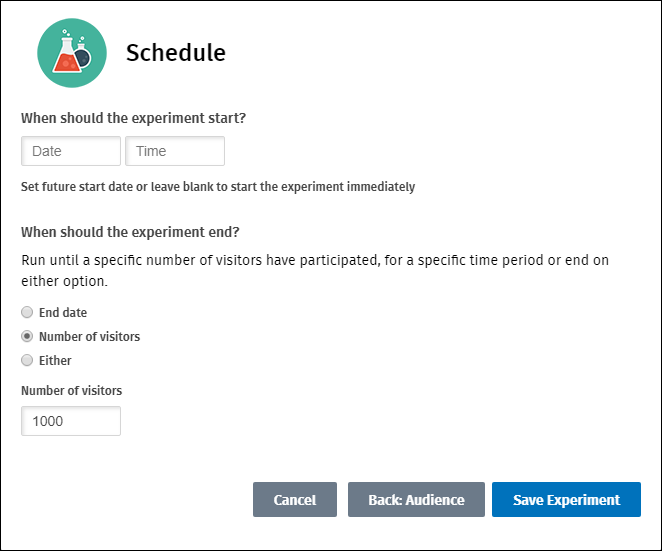This screenshot has width=662, height=551.
Task: Click the 'End date' option label text
Action: (x=63, y=313)
